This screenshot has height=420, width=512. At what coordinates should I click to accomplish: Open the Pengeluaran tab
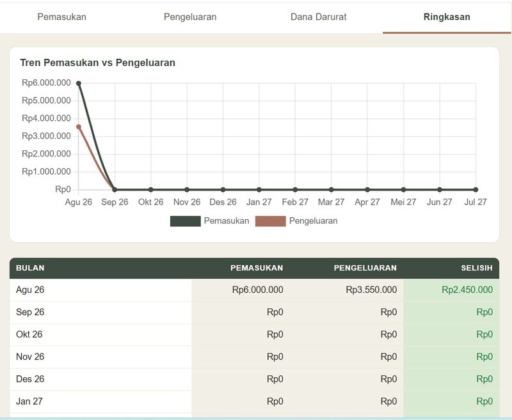[190, 17]
